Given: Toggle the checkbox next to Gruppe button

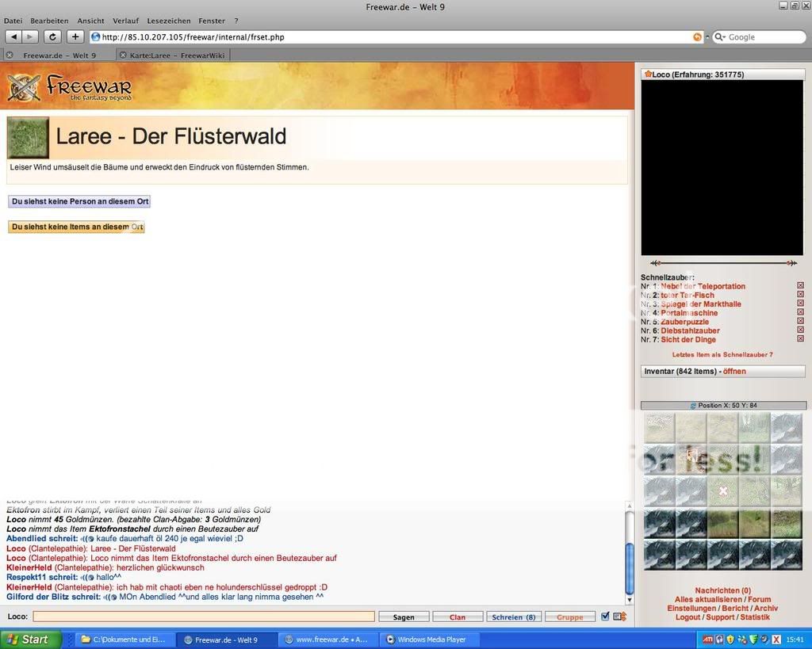Looking at the screenshot, I should point(605,617).
